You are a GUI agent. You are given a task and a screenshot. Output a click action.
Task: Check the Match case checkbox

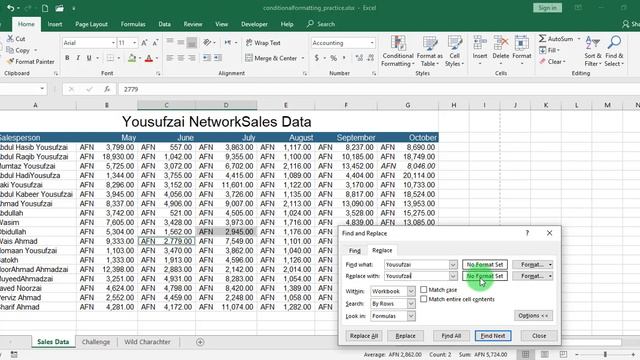[x=424, y=289]
